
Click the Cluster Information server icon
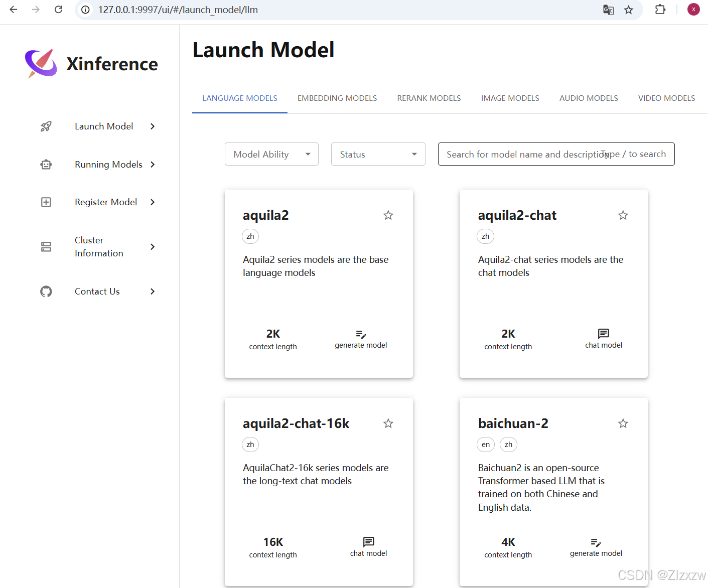(46, 247)
